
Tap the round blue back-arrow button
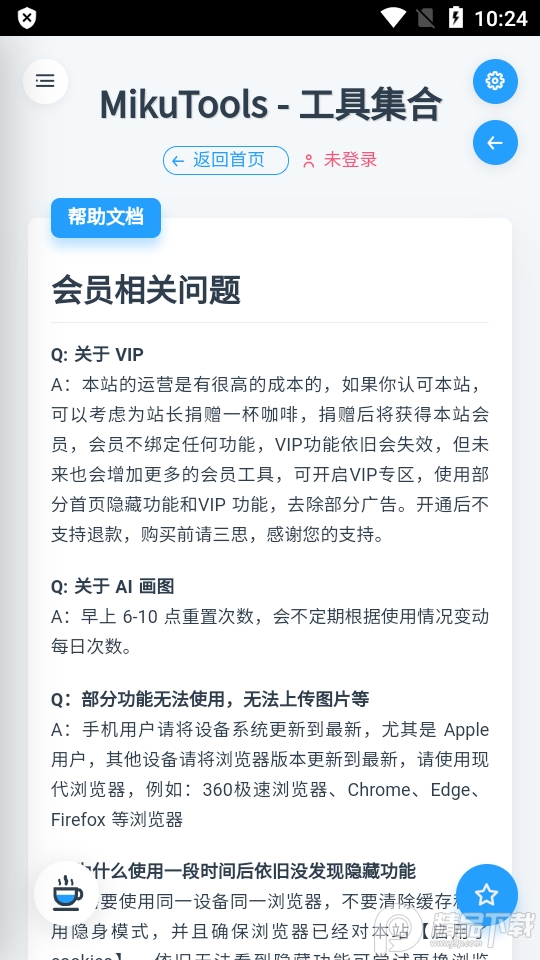[495, 143]
